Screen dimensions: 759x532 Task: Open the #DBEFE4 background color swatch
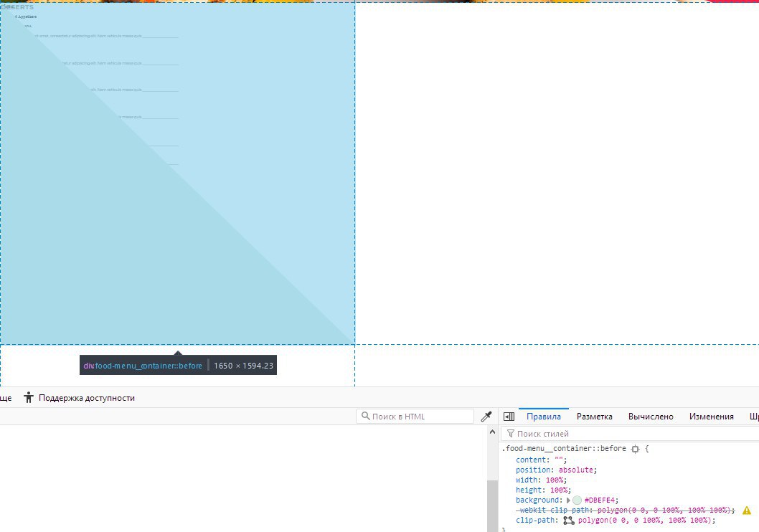coord(577,500)
